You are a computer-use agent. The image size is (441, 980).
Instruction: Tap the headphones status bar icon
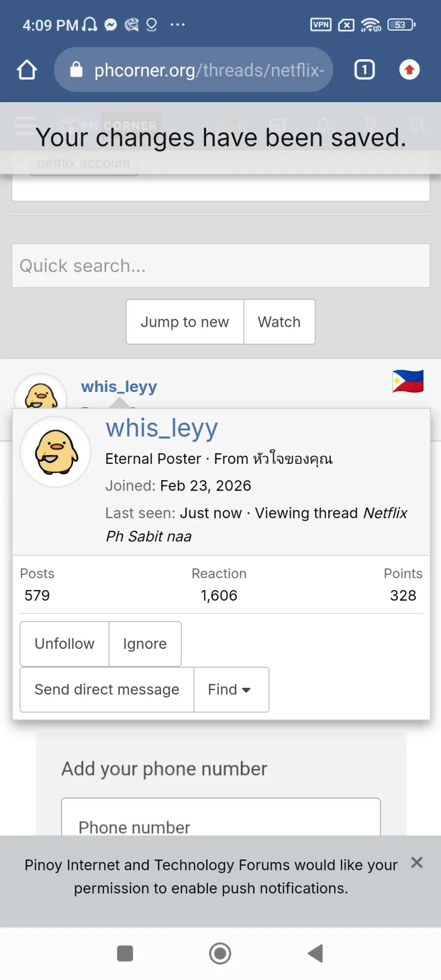(90, 24)
